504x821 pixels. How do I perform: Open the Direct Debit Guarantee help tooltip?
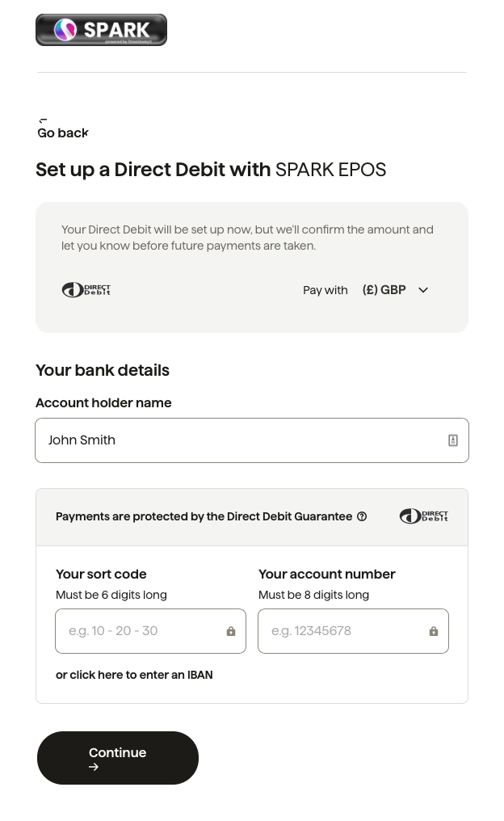coord(361,516)
